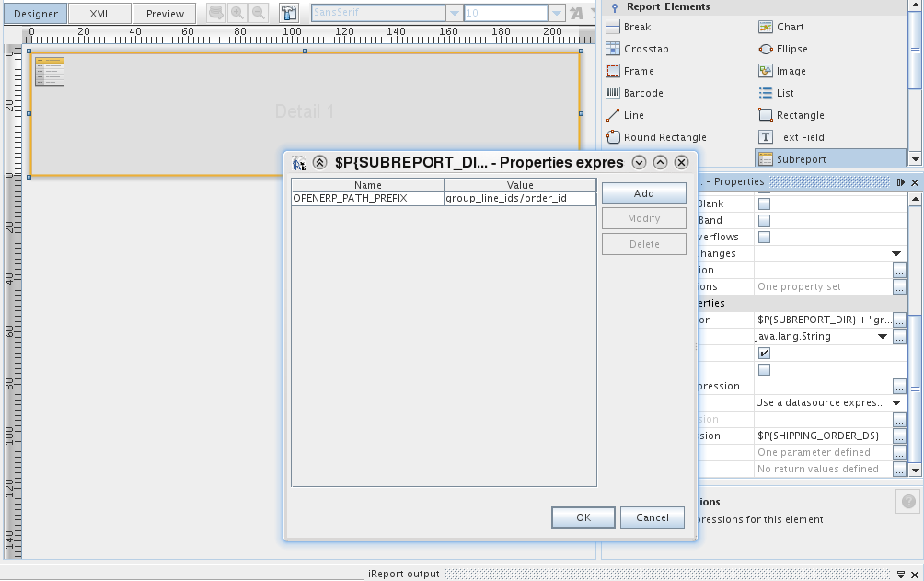
Task: Click the help icon in description area
Action: click(x=908, y=502)
